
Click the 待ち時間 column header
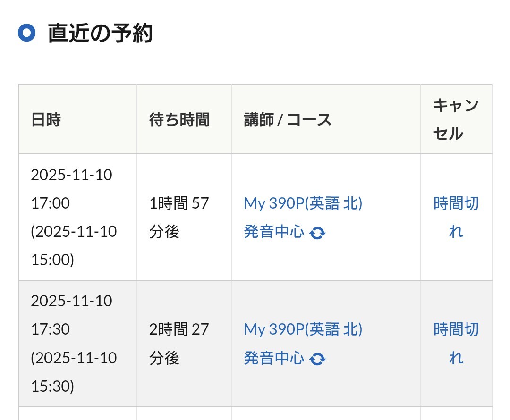179,120
